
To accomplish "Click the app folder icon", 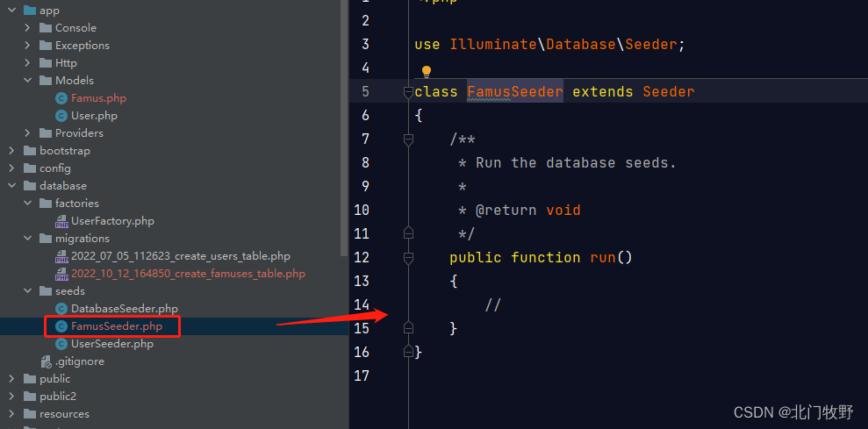I will coord(30,11).
